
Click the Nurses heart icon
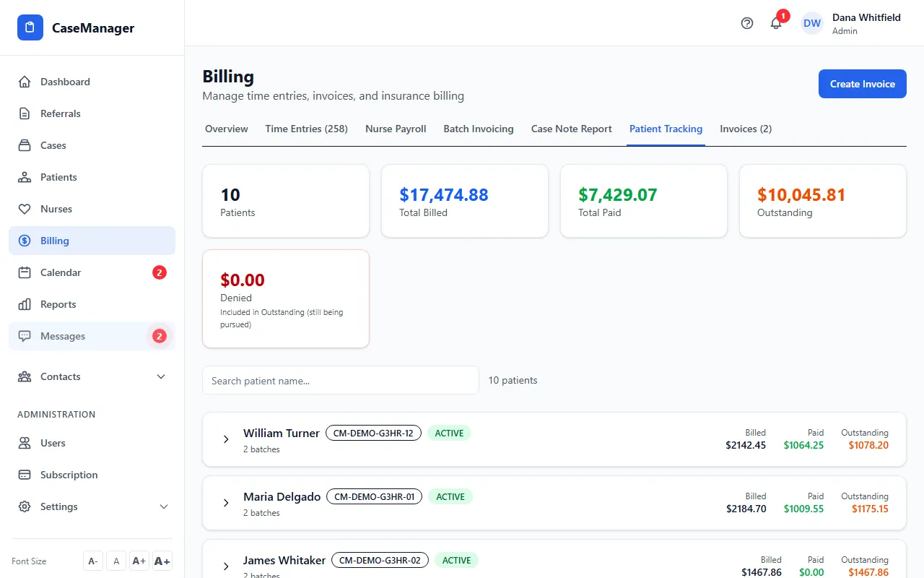click(x=25, y=209)
